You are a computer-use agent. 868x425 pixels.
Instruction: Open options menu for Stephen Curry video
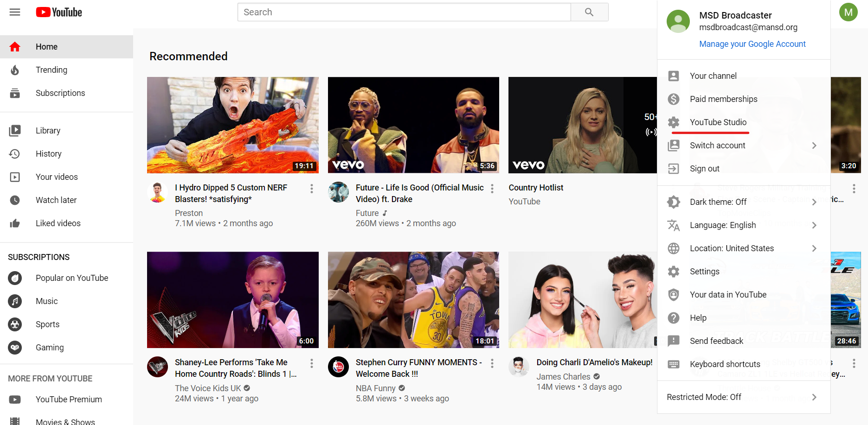tap(492, 363)
